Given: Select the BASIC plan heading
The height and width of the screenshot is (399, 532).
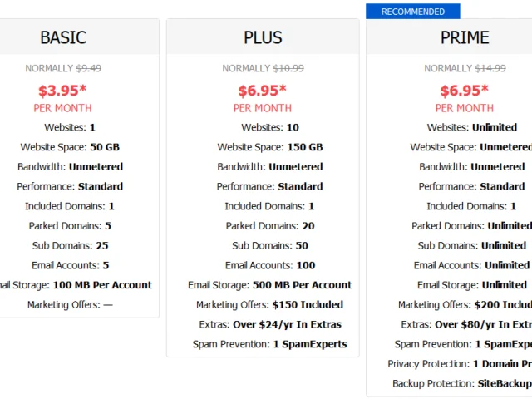Looking at the screenshot, I should pos(63,37).
